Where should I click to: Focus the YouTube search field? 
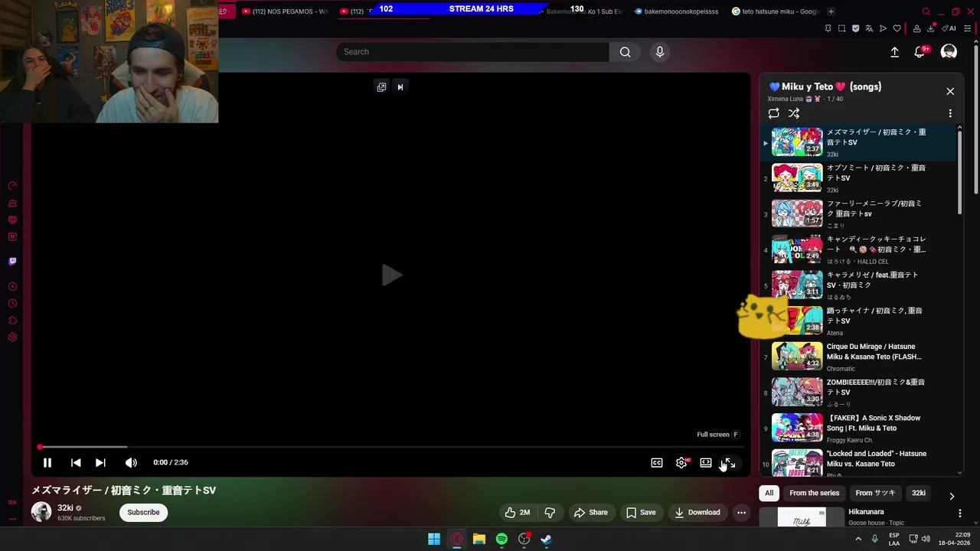(472, 52)
